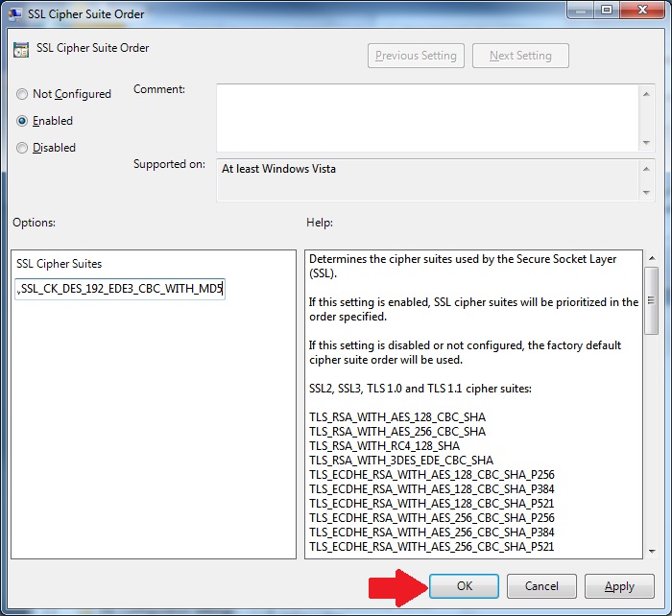Set the policy to Disabled
Screen dimensions: 672x616
point(22,148)
